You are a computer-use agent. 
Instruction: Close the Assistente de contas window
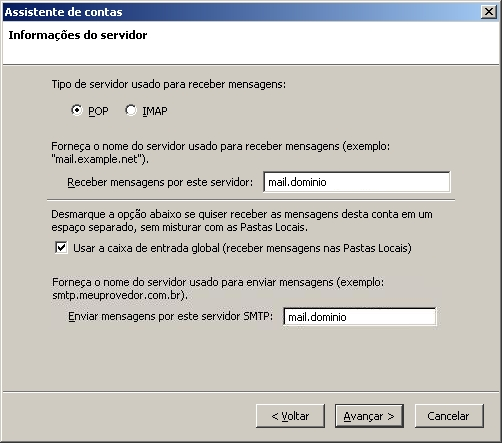(x=489, y=12)
